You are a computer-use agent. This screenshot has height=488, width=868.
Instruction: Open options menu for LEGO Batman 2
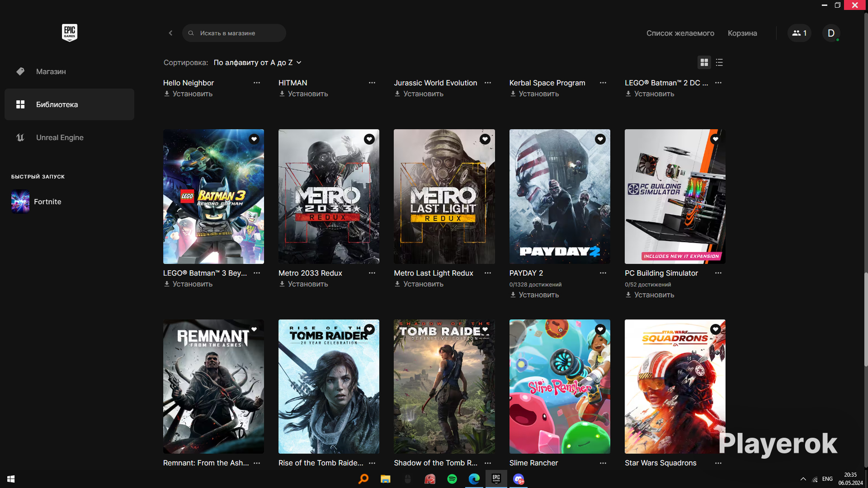click(x=718, y=83)
